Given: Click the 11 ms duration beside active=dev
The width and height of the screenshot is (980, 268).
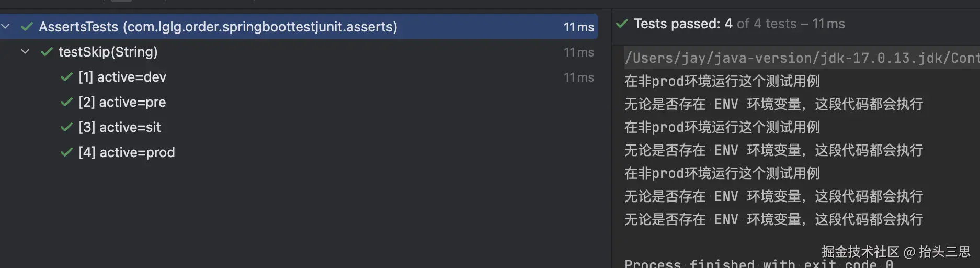Looking at the screenshot, I should click(578, 77).
